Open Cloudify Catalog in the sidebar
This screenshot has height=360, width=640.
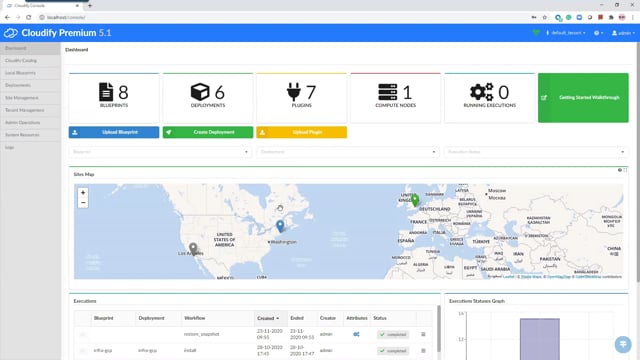[31, 60]
